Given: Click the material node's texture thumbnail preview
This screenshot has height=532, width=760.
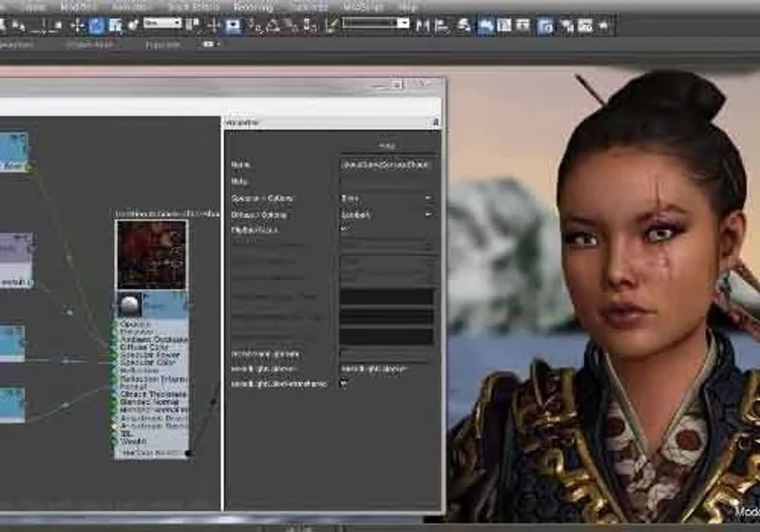Looking at the screenshot, I should (x=151, y=255).
